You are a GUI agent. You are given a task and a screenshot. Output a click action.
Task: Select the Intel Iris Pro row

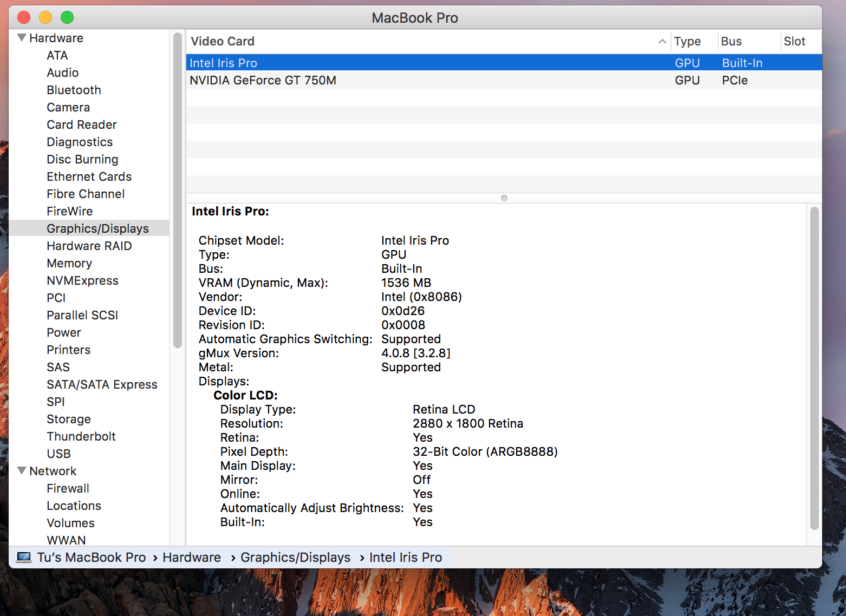(223, 63)
